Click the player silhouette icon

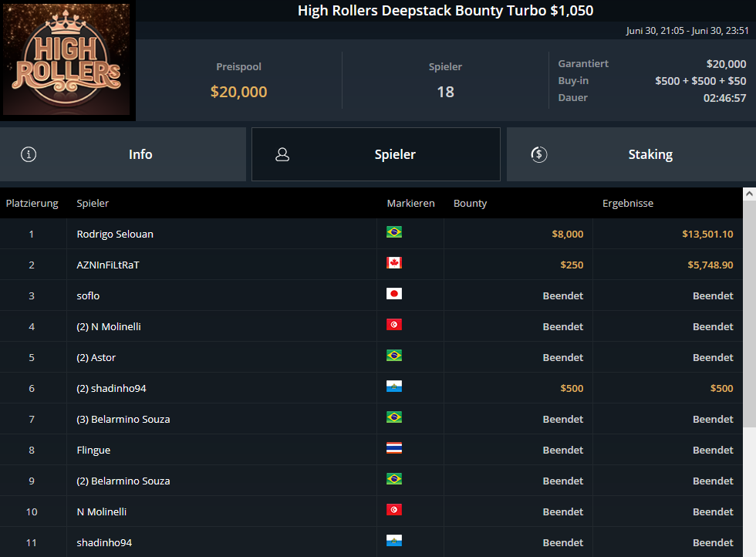click(x=282, y=154)
